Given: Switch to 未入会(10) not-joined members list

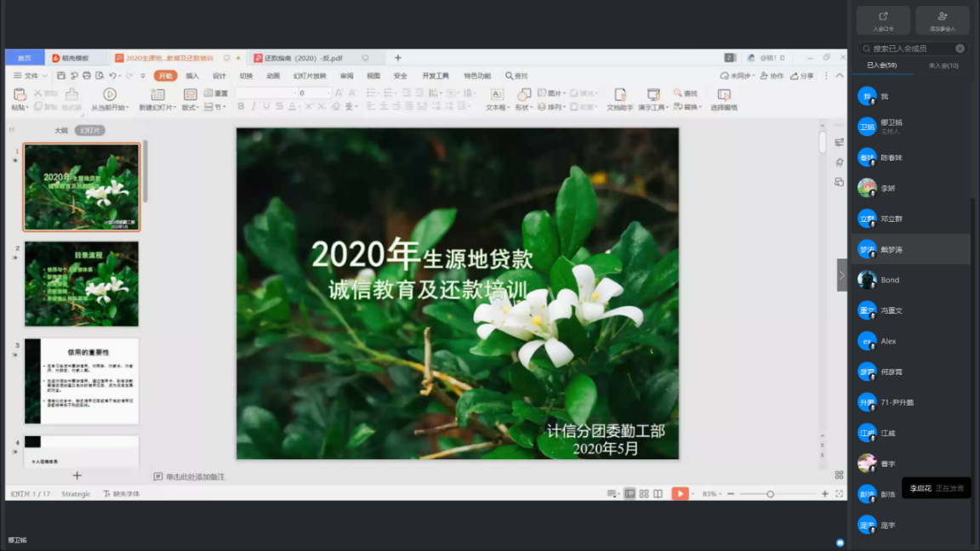Looking at the screenshot, I should (943, 65).
